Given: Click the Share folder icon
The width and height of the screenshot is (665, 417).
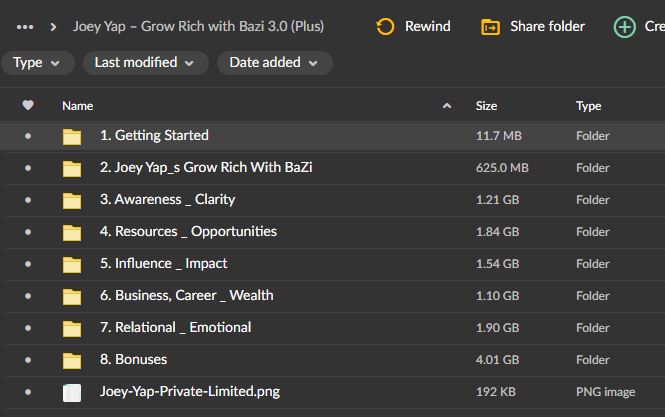Looking at the screenshot, I should click(490, 27).
